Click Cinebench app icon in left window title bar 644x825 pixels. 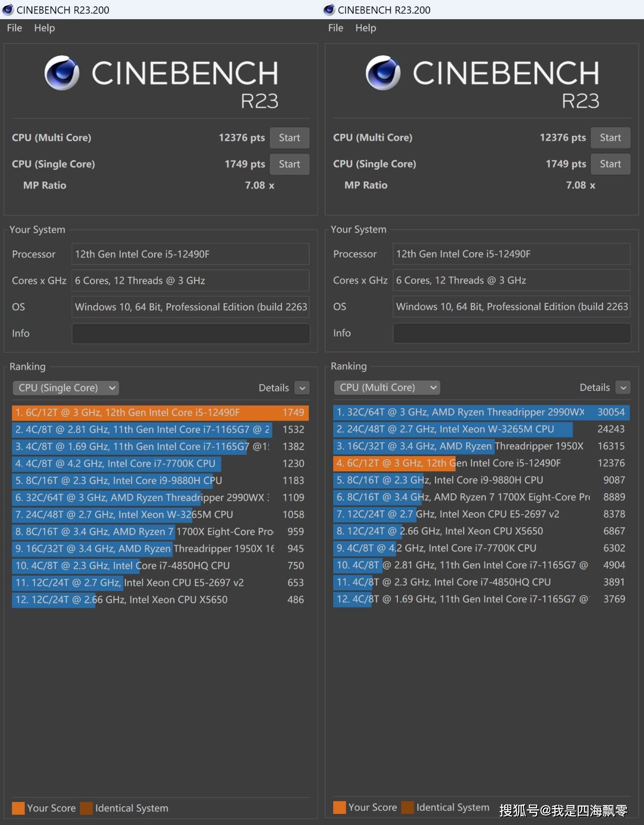(x=8, y=9)
